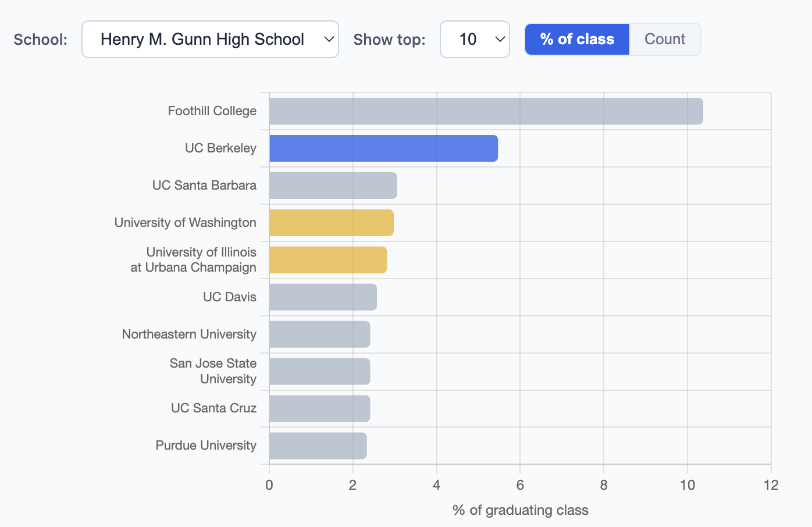Select the % of class view
Viewport: 812px width, 527px height.
[576, 39]
